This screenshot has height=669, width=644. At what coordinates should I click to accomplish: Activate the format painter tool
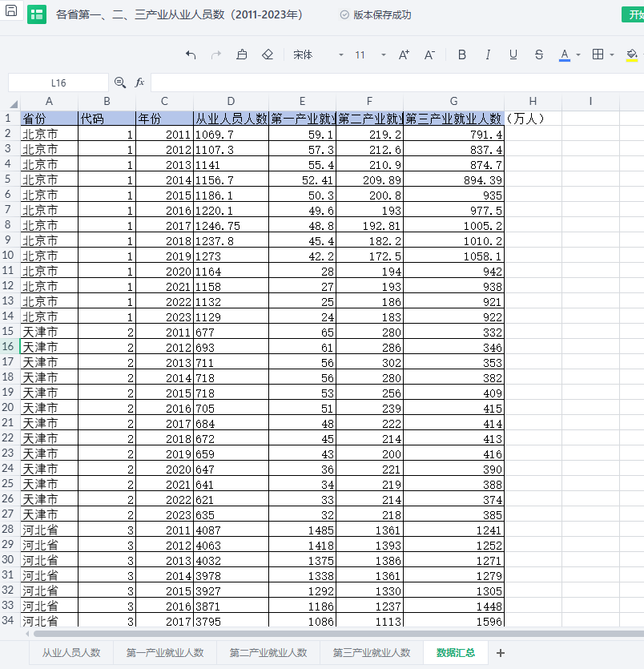coord(242,54)
